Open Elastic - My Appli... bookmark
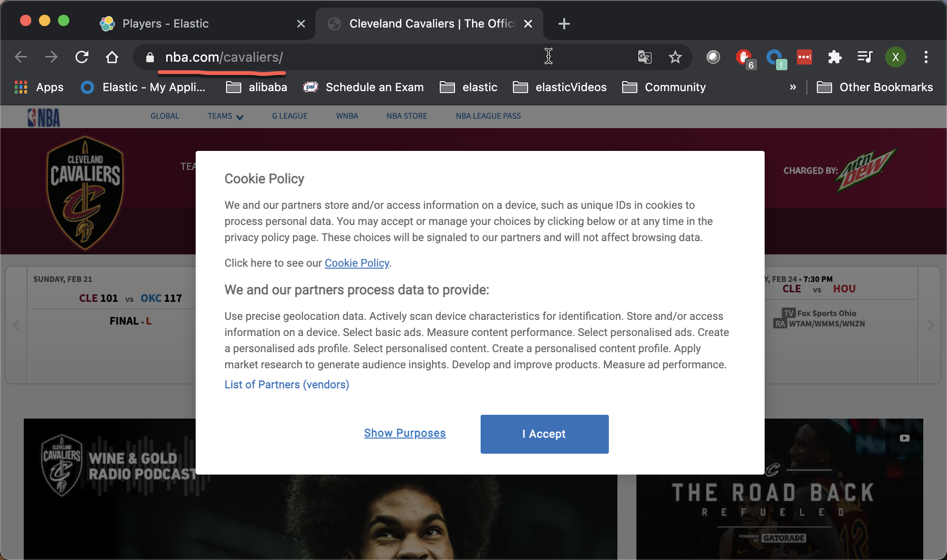 point(143,87)
